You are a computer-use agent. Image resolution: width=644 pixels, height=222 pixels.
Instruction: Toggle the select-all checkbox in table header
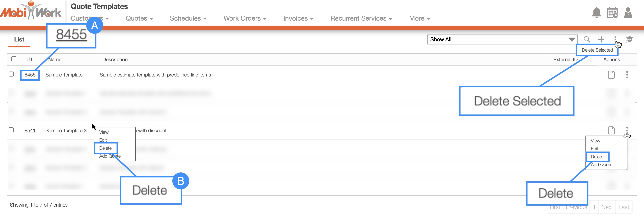pos(14,59)
